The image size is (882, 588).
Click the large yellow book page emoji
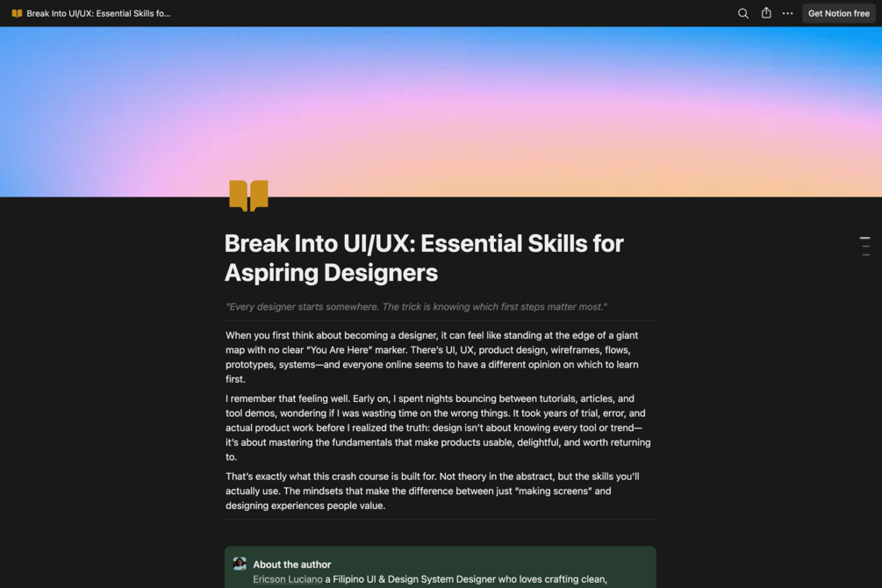click(248, 196)
